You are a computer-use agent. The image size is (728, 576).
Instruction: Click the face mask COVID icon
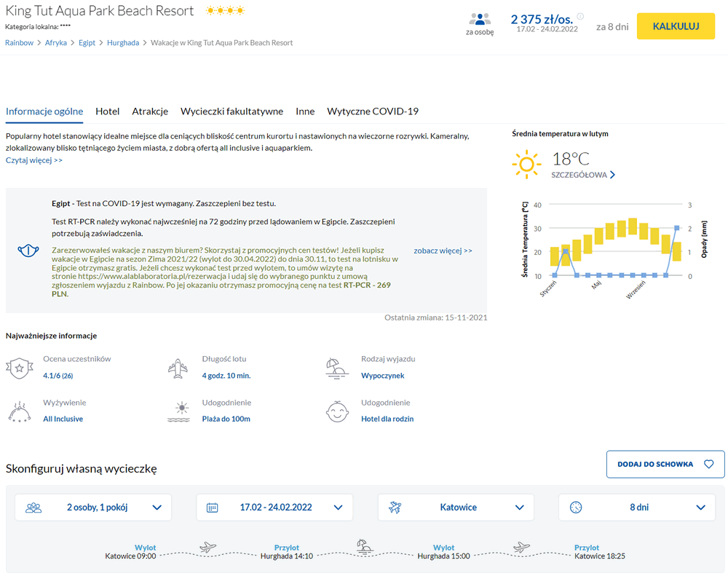click(28, 250)
